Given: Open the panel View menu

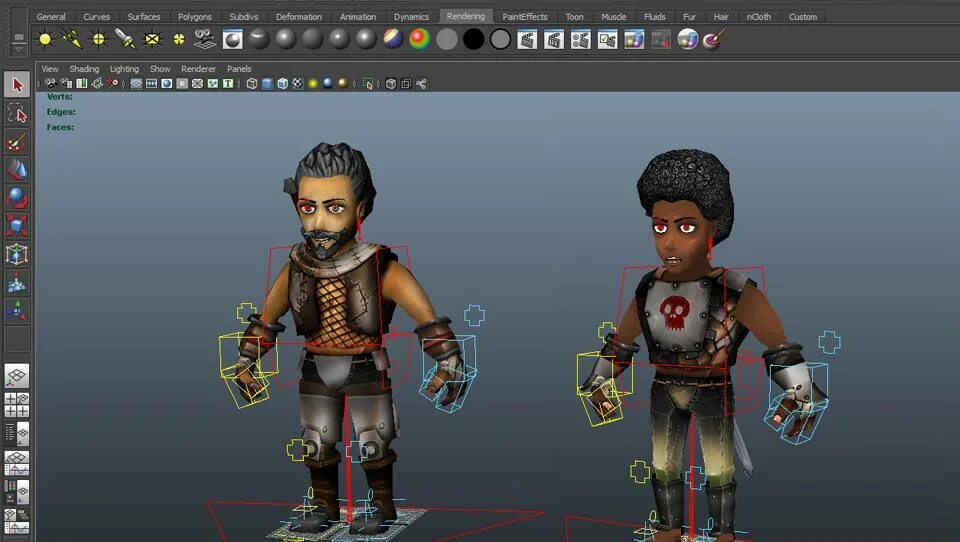Looking at the screenshot, I should (50, 69).
